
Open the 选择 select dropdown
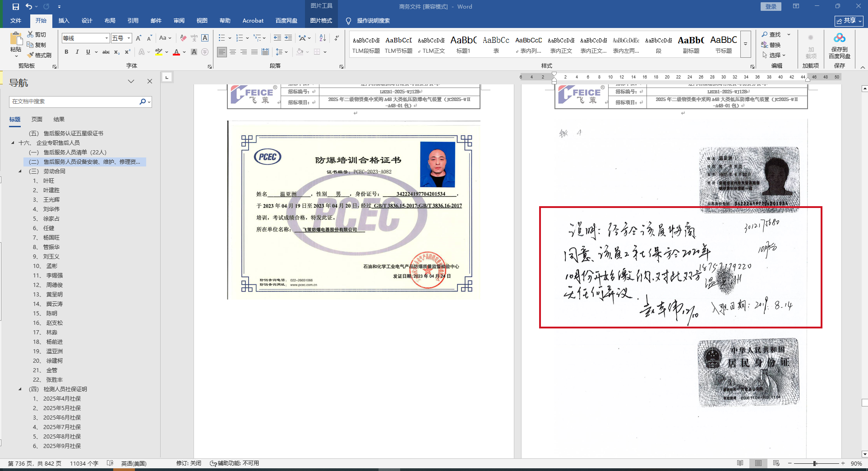774,55
